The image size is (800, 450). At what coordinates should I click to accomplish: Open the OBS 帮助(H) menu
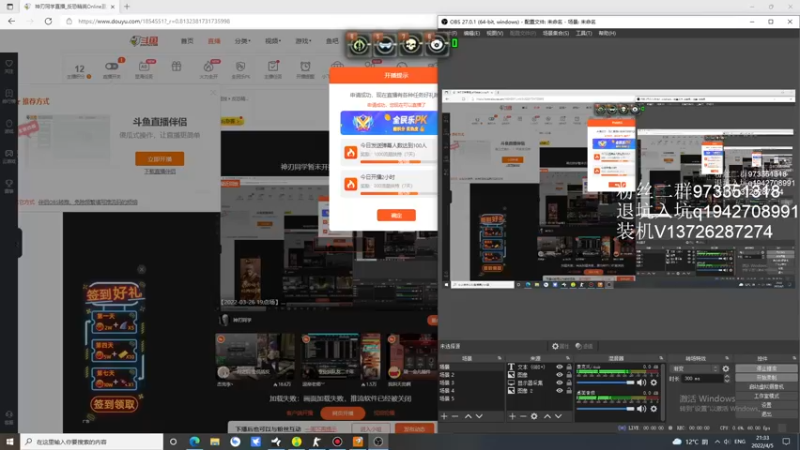(x=607, y=33)
